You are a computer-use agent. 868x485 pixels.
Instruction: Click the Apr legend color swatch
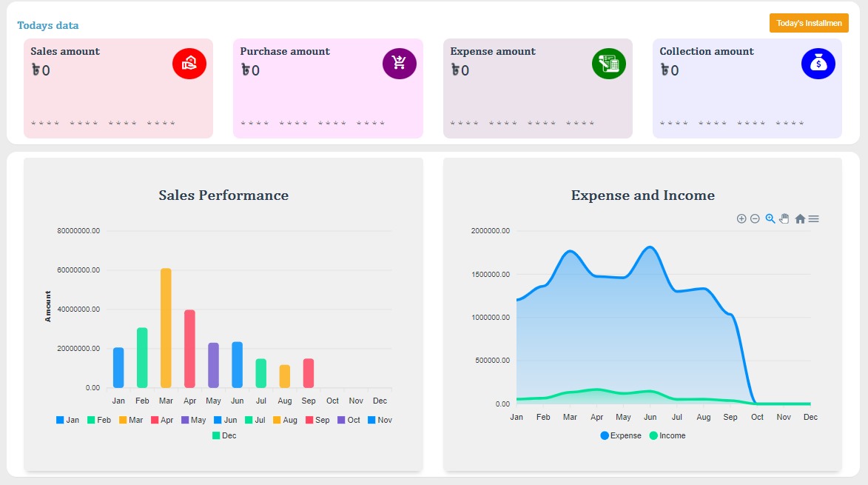click(x=155, y=420)
